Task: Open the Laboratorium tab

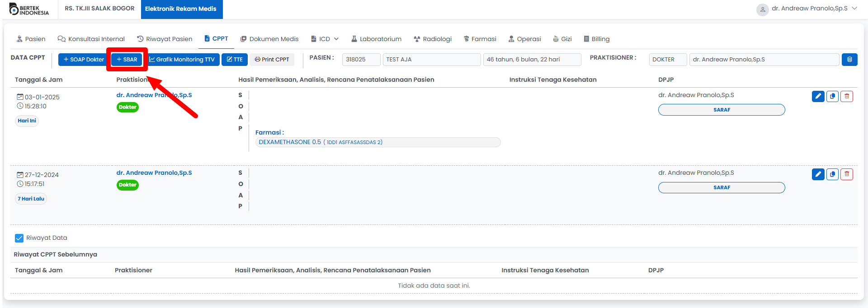Action: pyautogui.click(x=376, y=39)
